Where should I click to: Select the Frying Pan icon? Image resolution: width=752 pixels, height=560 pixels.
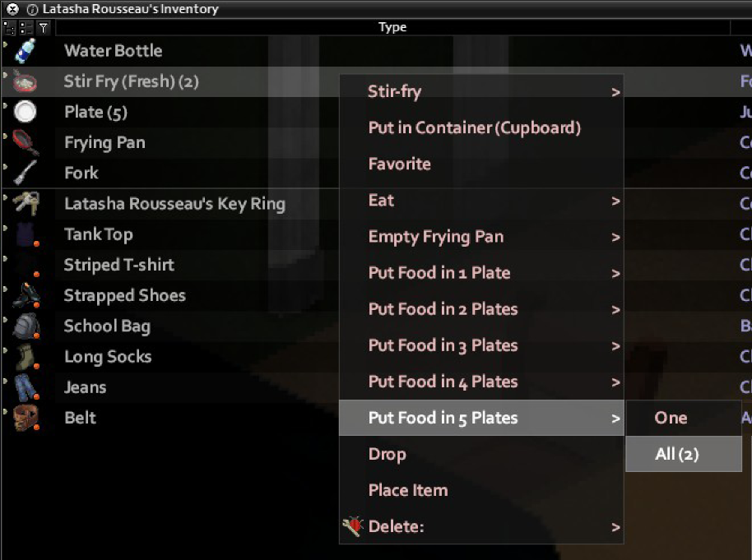[x=25, y=142]
